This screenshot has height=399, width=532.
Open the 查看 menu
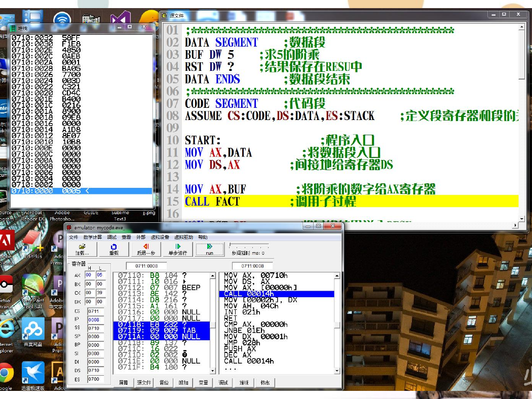126,237
